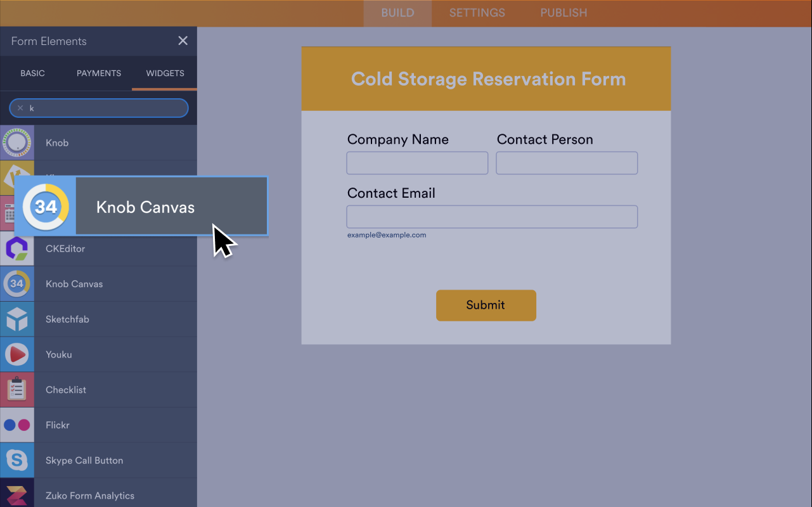Select the Knob Canvas circular gauge icon

click(17, 283)
